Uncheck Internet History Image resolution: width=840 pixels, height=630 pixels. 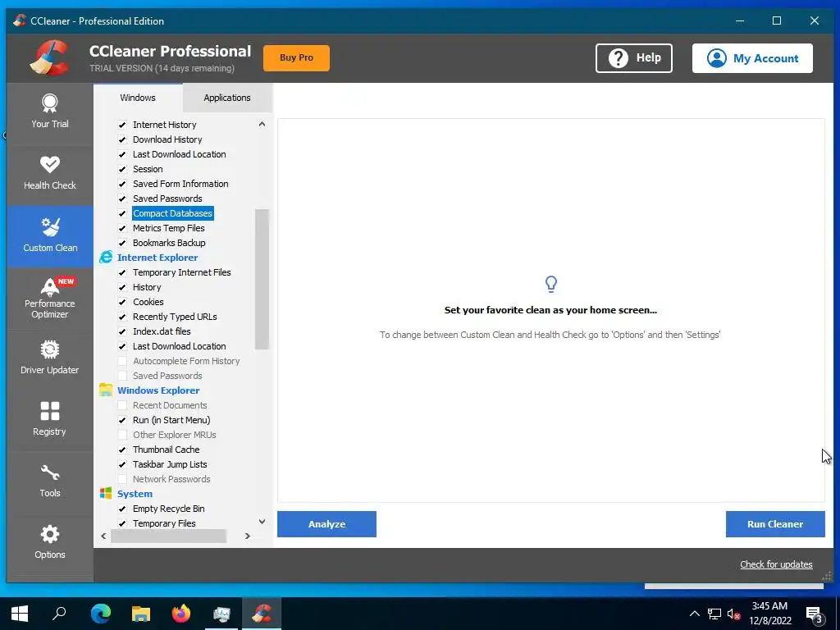click(122, 125)
